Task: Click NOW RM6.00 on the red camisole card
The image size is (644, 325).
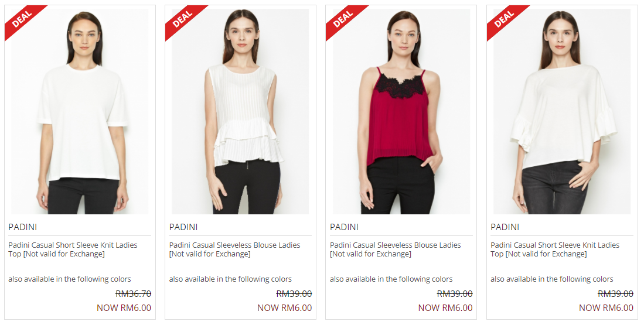Action: pyautogui.click(x=445, y=308)
